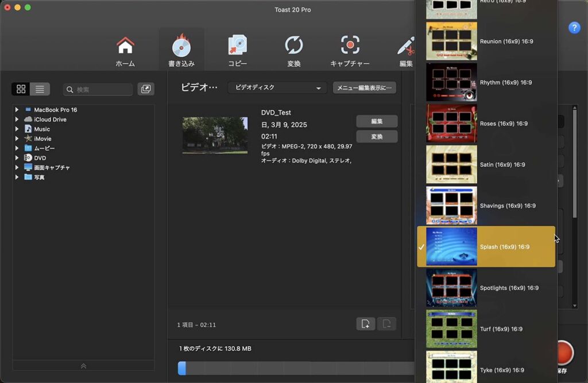
Task: Expand the DVD tree item
Action: tap(17, 158)
